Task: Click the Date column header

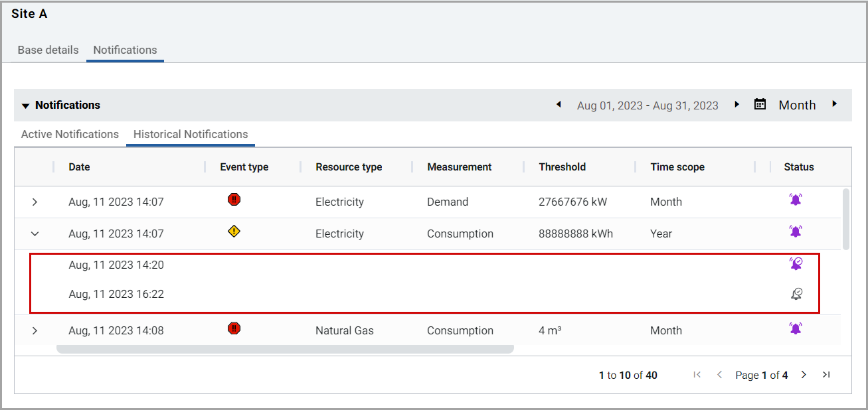Action: [79, 167]
